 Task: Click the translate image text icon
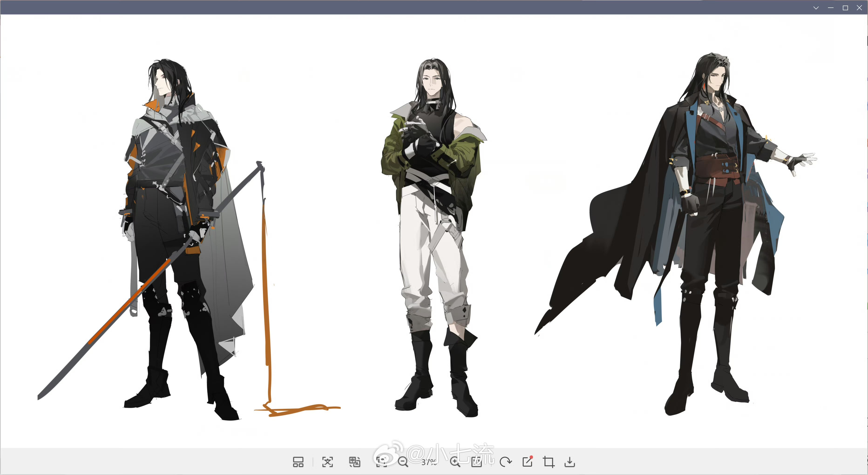[354, 462]
